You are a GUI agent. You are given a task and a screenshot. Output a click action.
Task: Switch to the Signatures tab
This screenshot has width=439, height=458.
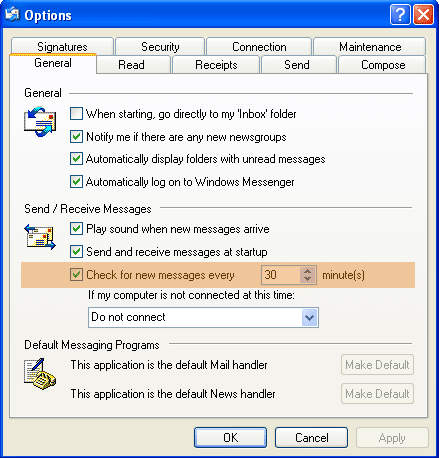click(x=62, y=47)
